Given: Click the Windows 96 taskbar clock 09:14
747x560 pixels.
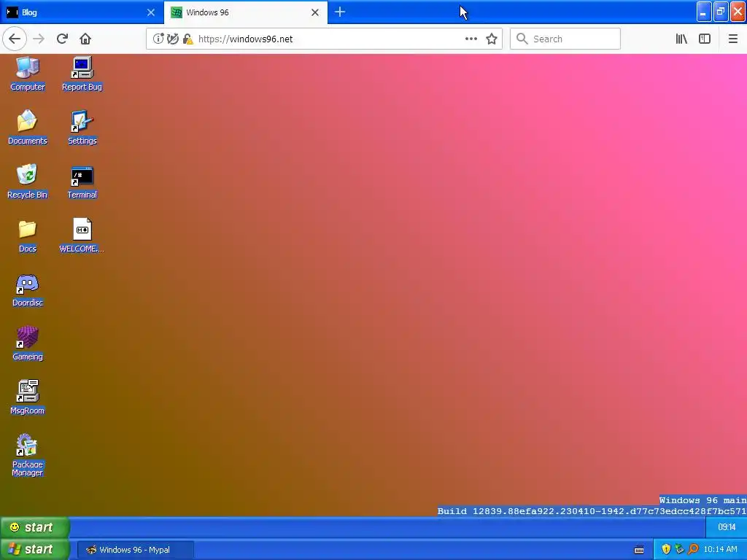Looking at the screenshot, I should coord(727,527).
